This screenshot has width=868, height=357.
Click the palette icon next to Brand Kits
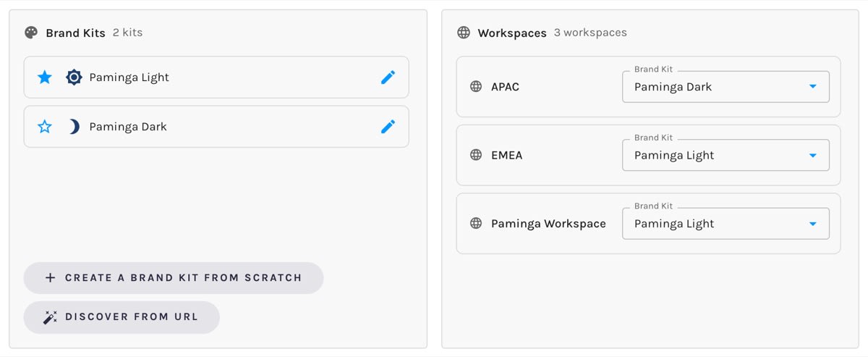point(31,33)
